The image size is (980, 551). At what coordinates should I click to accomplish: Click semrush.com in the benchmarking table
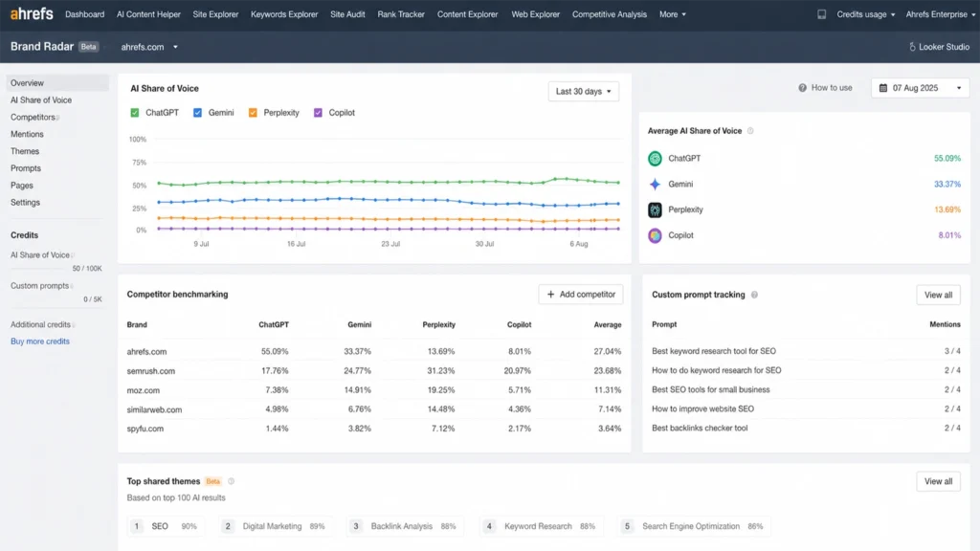(x=150, y=371)
